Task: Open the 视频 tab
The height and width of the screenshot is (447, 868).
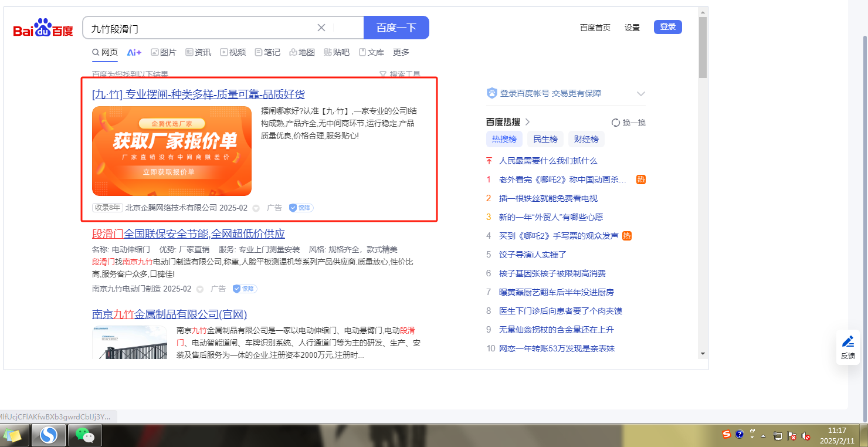Action: [233, 52]
